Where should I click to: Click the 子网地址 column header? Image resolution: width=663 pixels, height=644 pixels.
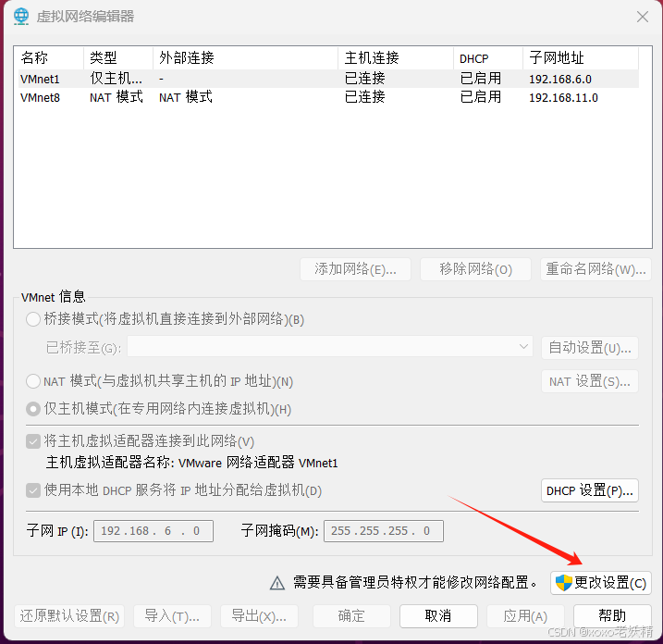[581, 58]
